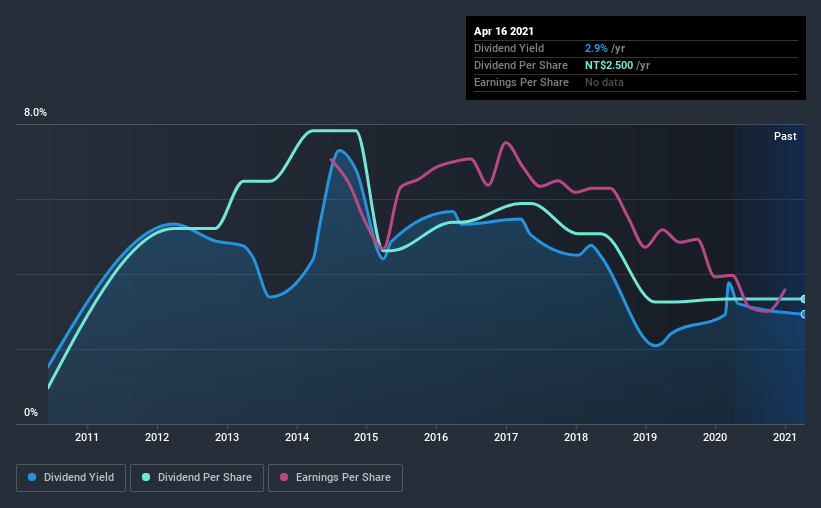
Task: Click the NT$2.500 Dividend Per Share value
Action: tap(609, 65)
